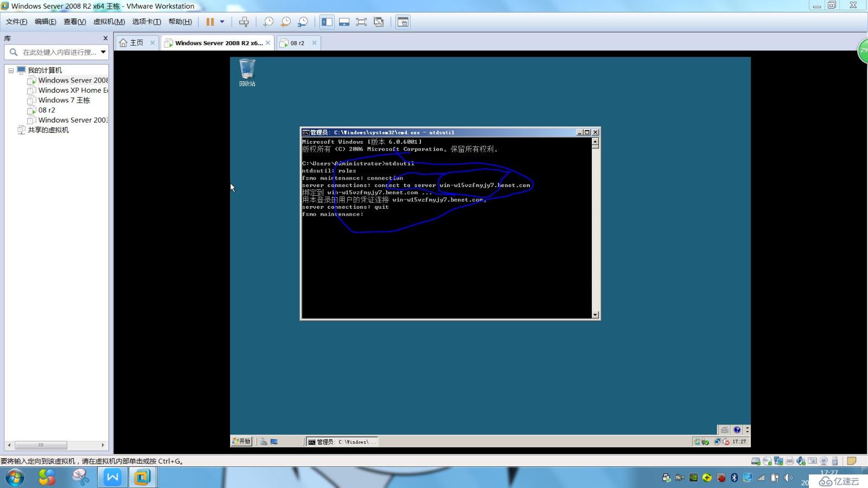Open the 选项卡(T) menu
The width and height of the screenshot is (868, 488).
tap(146, 22)
